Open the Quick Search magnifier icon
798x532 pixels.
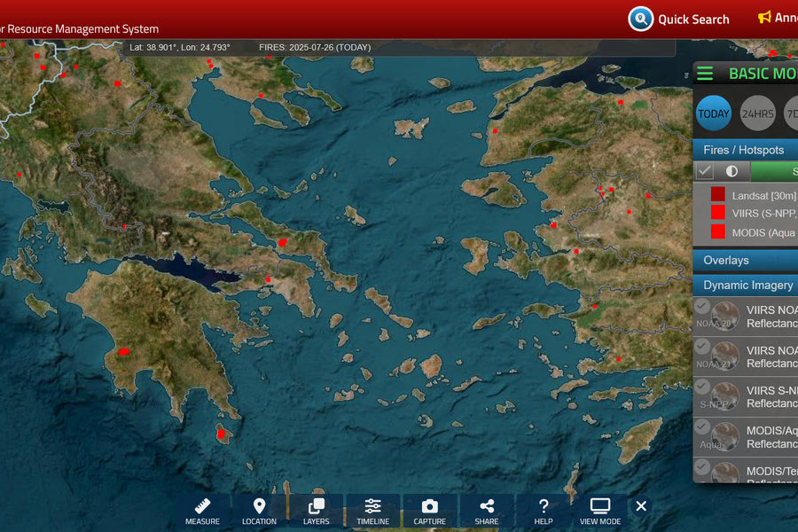(x=640, y=20)
